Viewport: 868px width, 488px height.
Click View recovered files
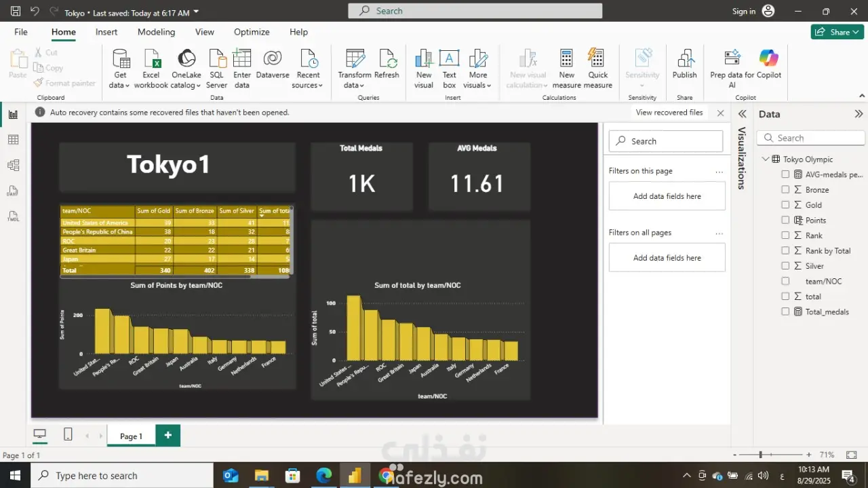click(669, 113)
